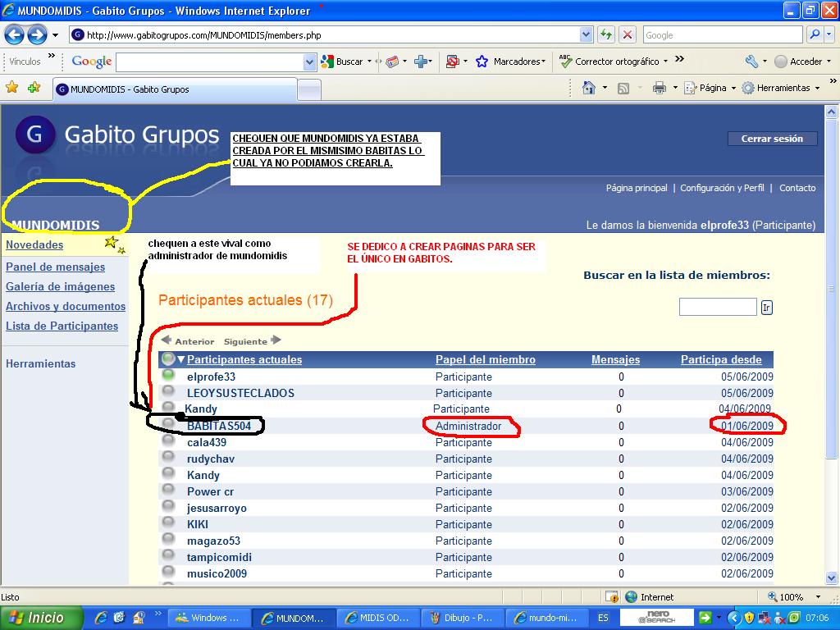Screen dimensions: 840x630
Task: Click the magnifier search button beside Google box
Action: [815, 34]
